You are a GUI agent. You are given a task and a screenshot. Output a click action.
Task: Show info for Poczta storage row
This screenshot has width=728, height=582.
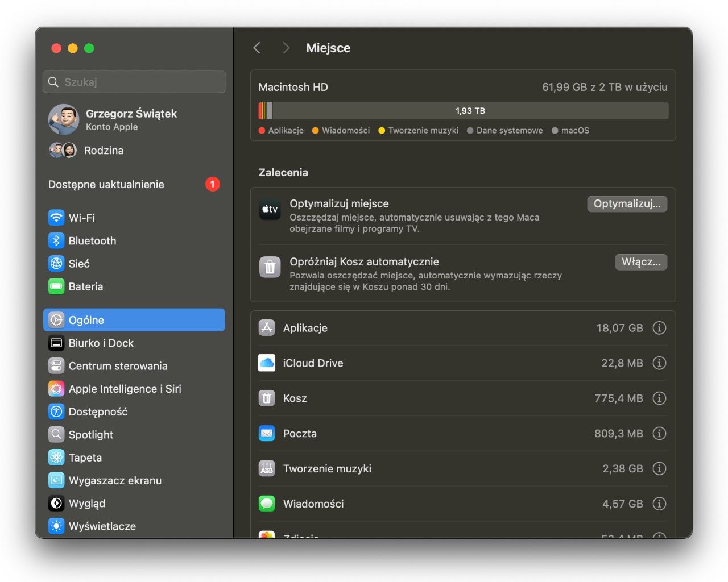pyautogui.click(x=659, y=434)
